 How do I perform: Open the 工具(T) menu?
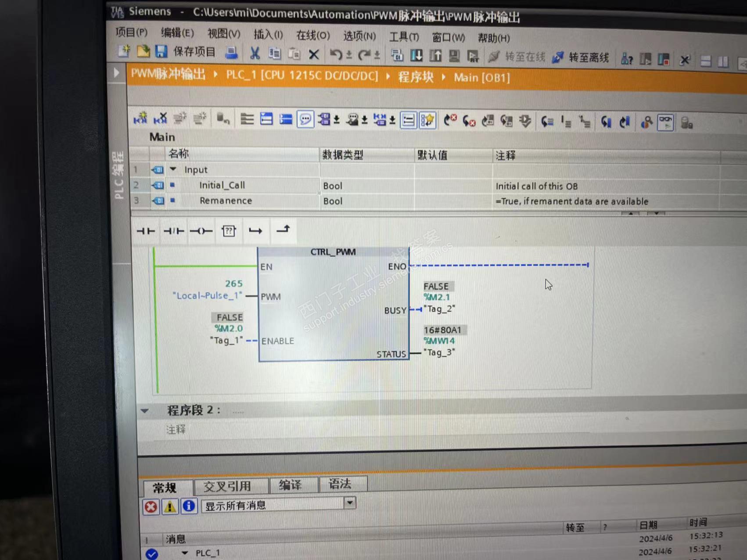(x=404, y=37)
